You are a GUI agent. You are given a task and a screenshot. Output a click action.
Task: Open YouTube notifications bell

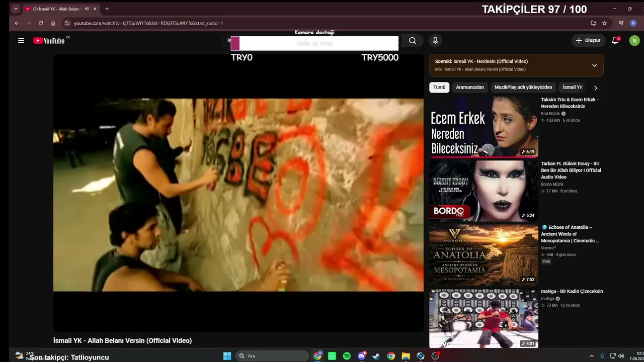(615, 41)
